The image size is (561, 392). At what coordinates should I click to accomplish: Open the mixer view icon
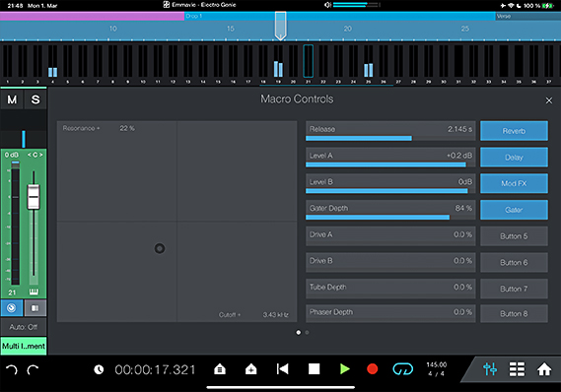pos(490,369)
